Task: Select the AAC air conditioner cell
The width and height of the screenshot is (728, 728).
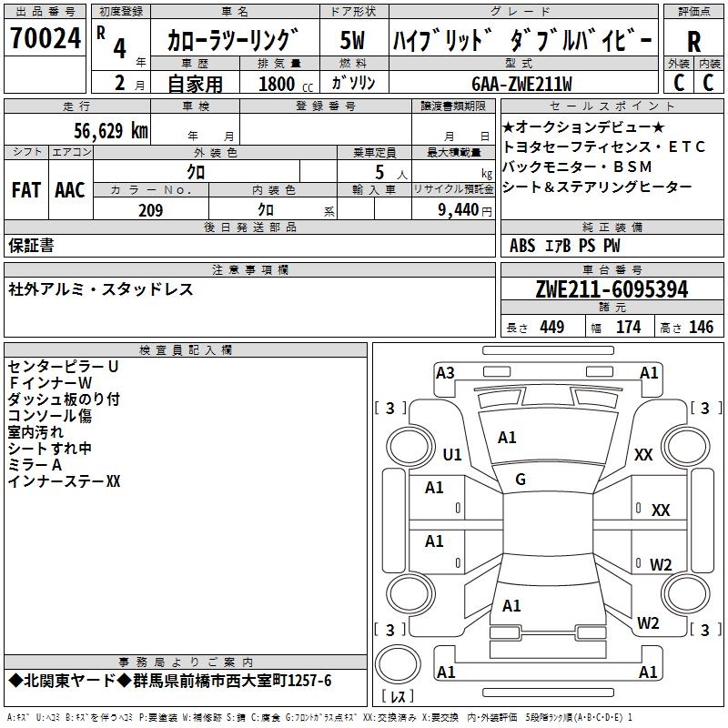Action: click(70, 189)
